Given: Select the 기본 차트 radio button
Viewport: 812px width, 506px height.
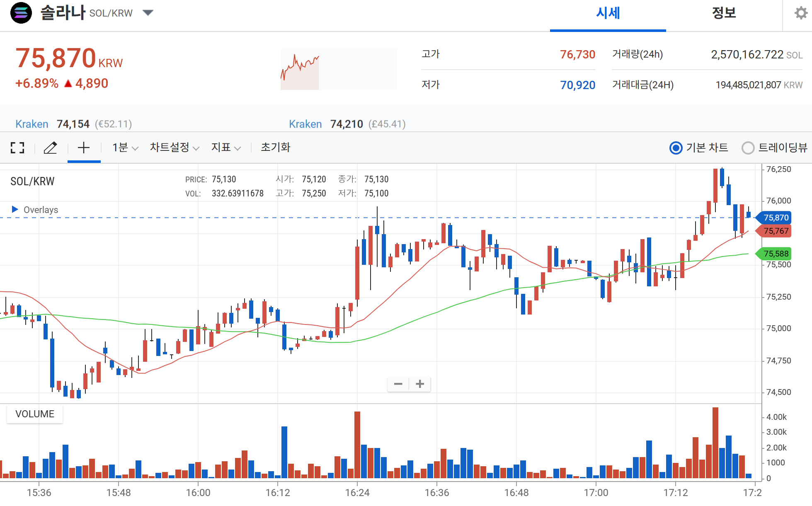Looking at the screenshot, I should [676, 148].
